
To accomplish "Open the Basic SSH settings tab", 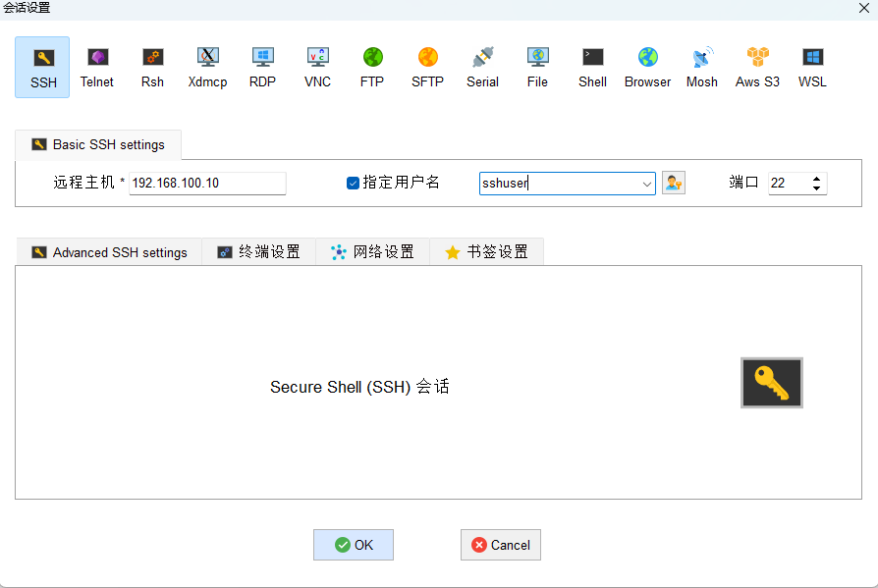I will (98, 145).
